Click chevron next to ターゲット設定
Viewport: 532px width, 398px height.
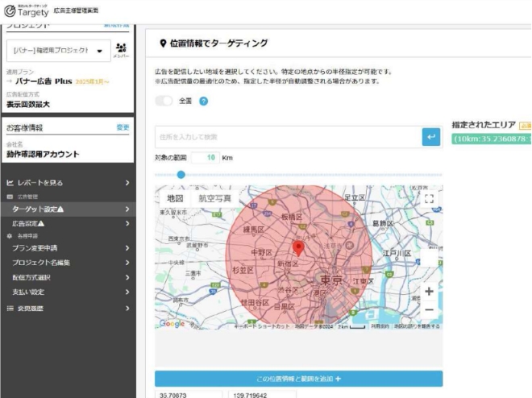(x=127, y=209)
